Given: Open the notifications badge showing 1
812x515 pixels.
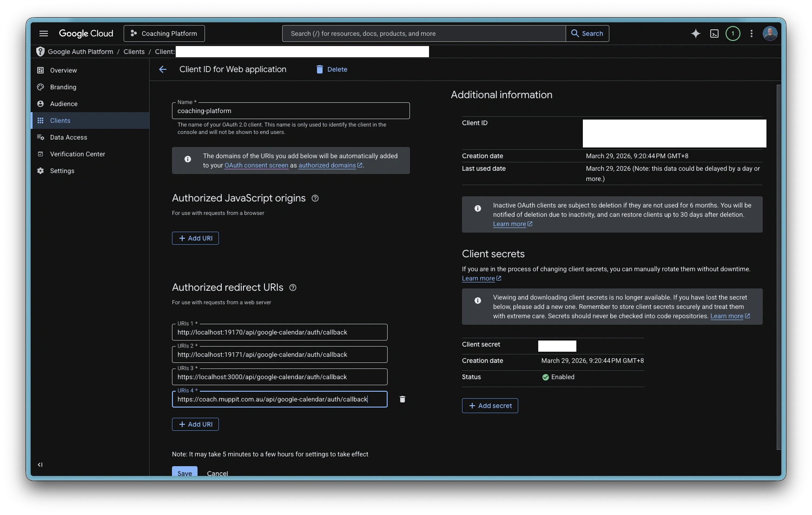Looking at the screenshot, I should coord(733,33).
